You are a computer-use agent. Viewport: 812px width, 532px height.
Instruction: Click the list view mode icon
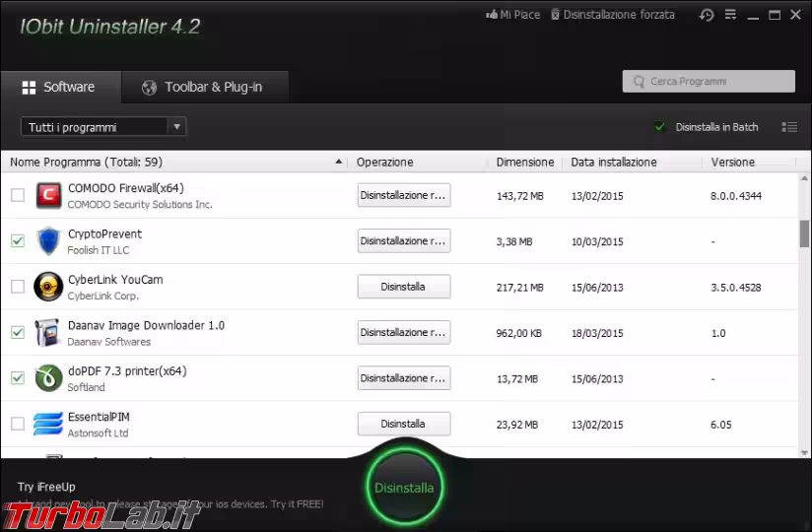click(789, 127)
